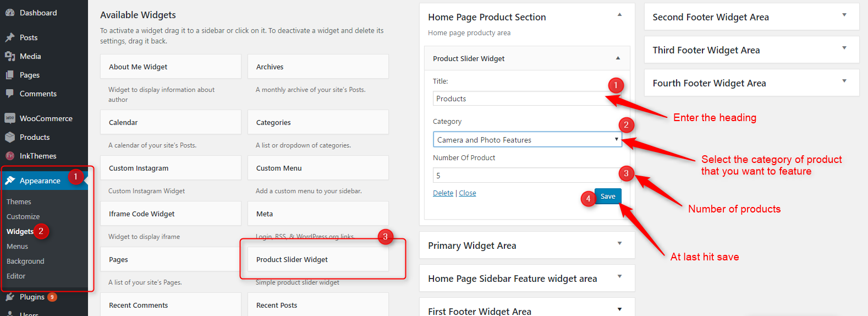Screen dimensions: 868x316
Task: Click the InkThemes sidebar icon
Action: pyautogui.click(x=9, y=156)
